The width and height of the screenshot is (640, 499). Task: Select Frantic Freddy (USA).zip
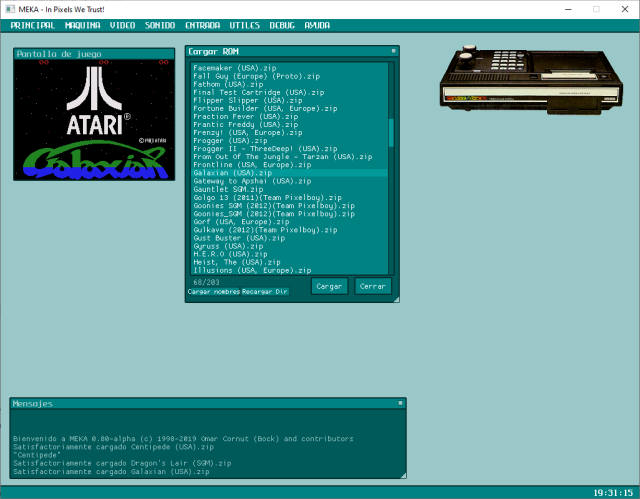click(x=289, y=125)
